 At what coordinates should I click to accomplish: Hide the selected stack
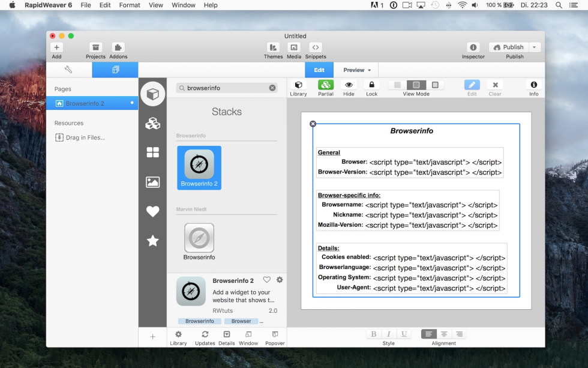(349, 88)
